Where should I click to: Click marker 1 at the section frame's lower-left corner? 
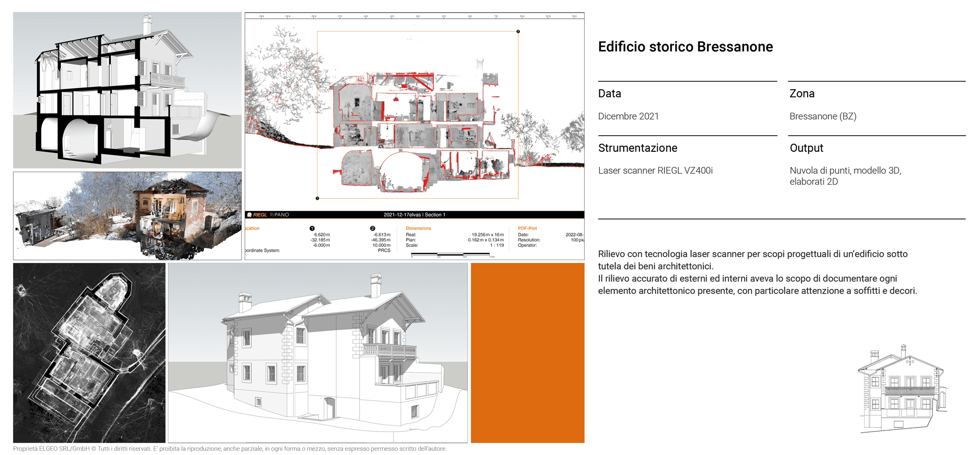(x=318, y=198)
